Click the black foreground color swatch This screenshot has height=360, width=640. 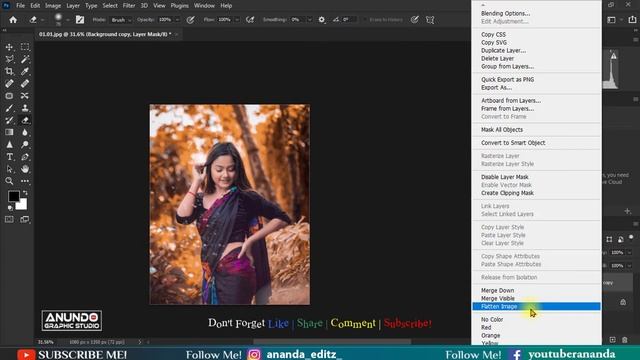pos(13,196)
